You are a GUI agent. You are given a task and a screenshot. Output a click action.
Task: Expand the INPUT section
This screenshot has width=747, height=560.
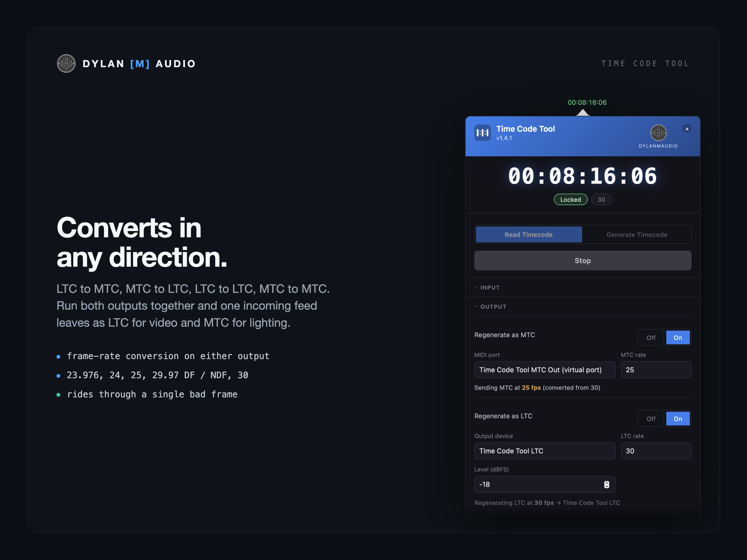pyautogui.click(x=583, y=287)
